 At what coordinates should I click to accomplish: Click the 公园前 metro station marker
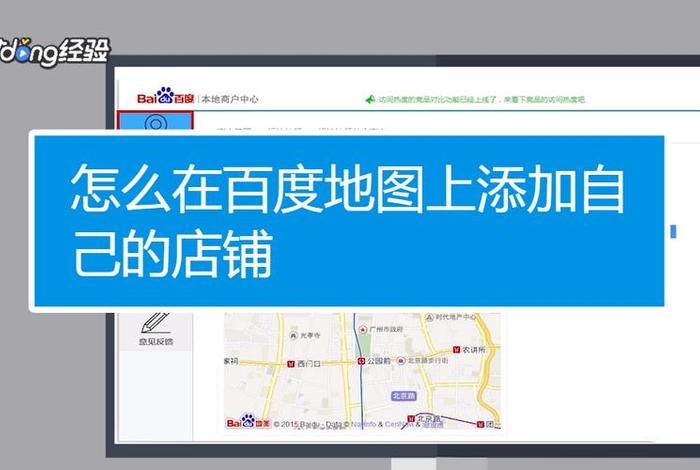(362, 361)
